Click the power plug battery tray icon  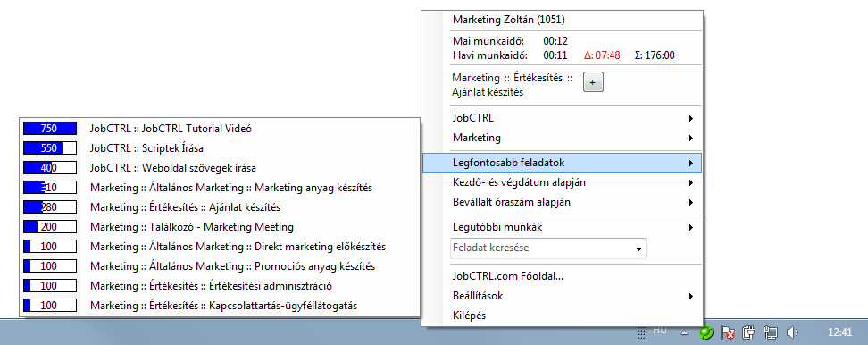click(749, 332)
